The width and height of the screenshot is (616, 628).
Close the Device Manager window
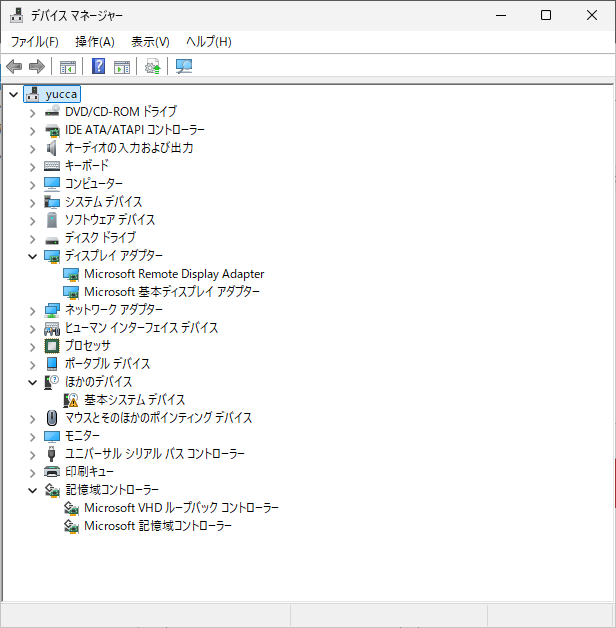592,15
